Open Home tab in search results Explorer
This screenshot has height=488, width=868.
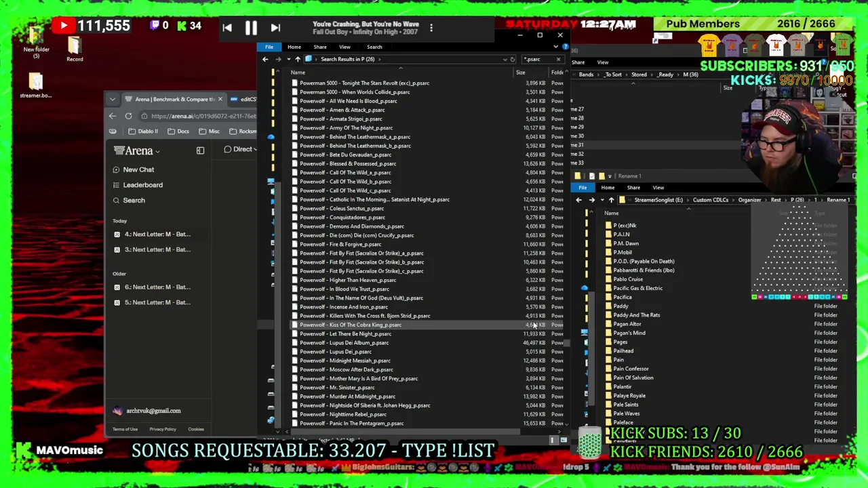click(294, 47)
